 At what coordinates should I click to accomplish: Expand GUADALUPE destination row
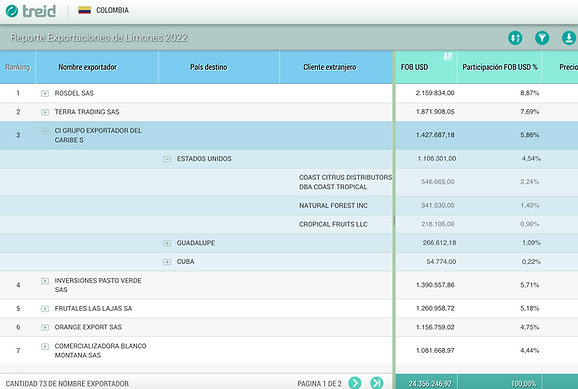click(167, 243)
